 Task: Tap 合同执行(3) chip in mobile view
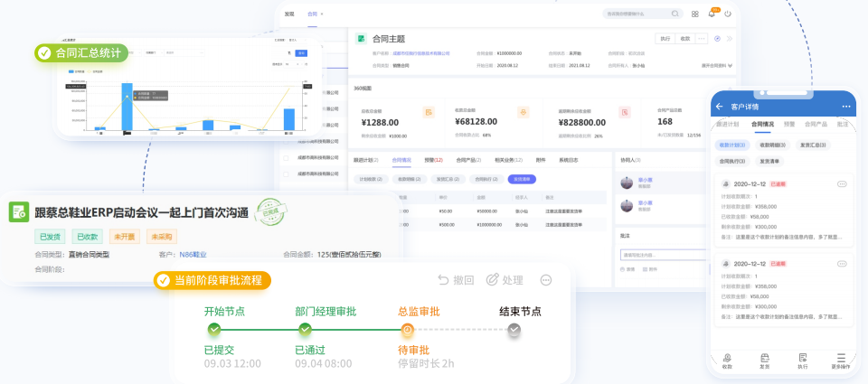pyautogui.click(x=731, y=162)
